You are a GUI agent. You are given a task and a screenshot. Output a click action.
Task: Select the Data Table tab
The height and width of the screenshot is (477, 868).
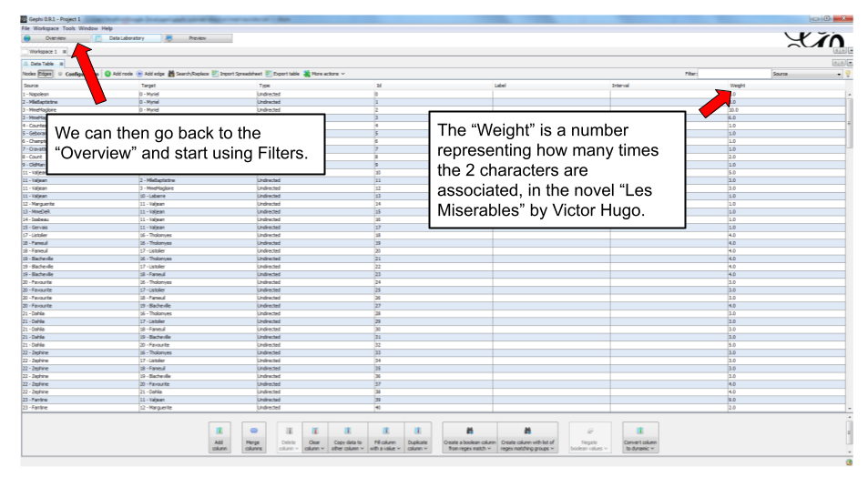pyautogui.click(x=42, y=64)
